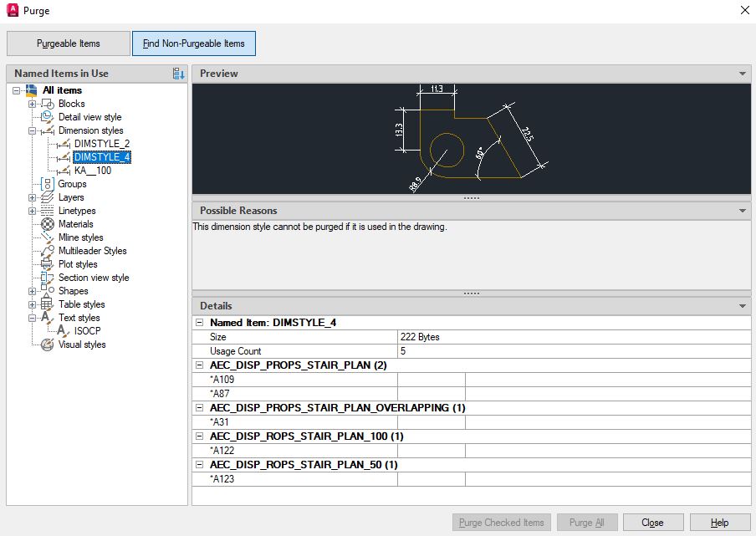Click the Materials globe icon
This screenshot has width=756, height=536.
(x=46, y=224)
